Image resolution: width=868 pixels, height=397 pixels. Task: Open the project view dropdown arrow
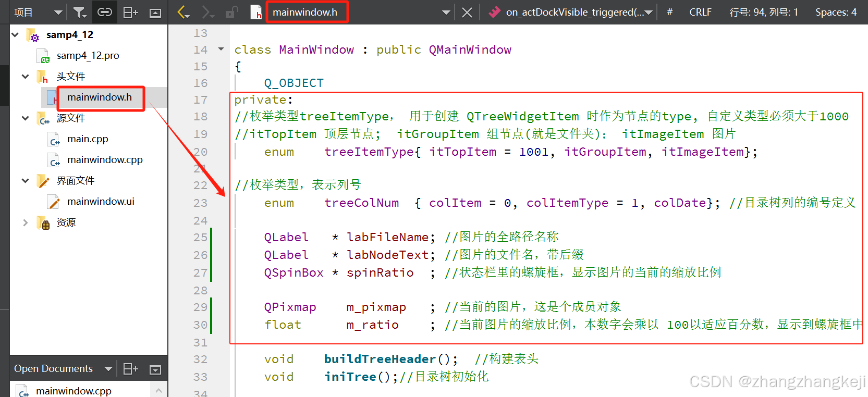pyautogui.click(x=58, y=13)
